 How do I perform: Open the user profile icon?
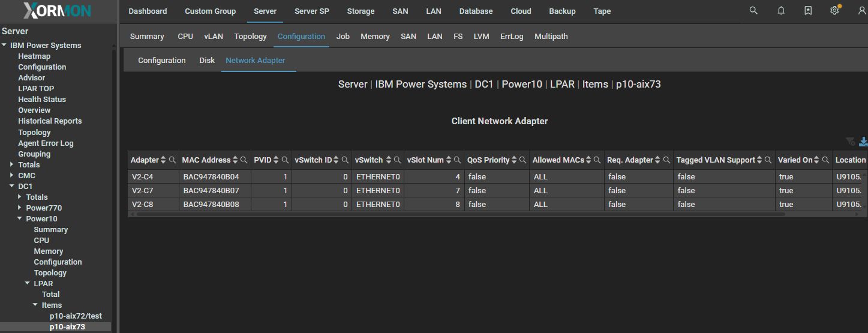tap(861, 11)
